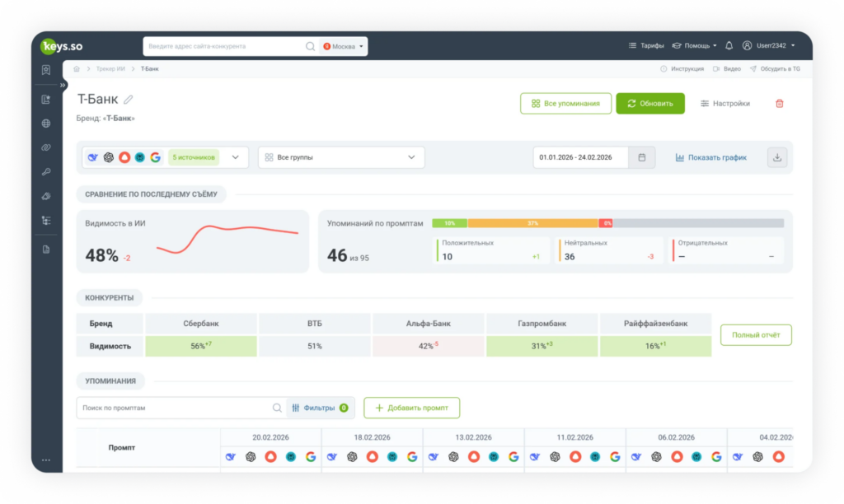This screenshot has width=844, height=504.
Task: Open the notifications bell
Action: click(x=729, y=46)
